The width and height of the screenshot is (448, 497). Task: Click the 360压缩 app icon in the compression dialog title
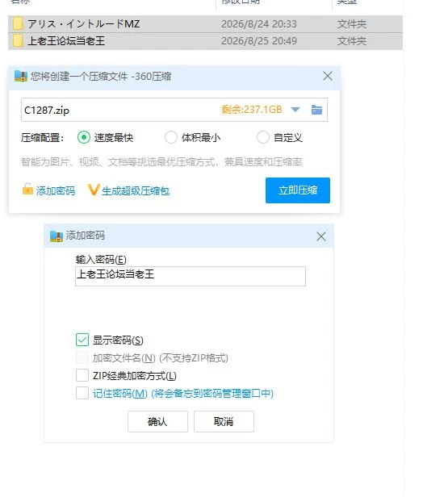click(x=21, y=76)
